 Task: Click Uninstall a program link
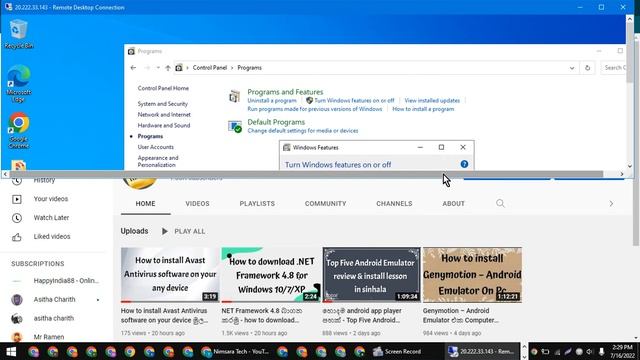(272, 100)
